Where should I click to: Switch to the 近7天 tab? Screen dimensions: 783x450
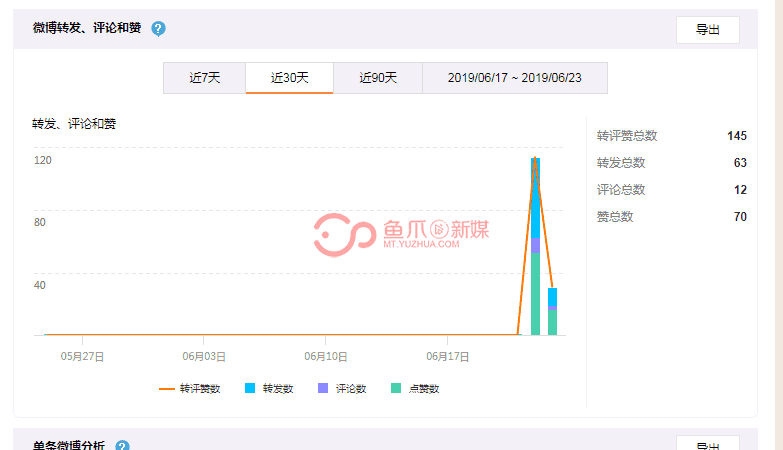(205, 78)
